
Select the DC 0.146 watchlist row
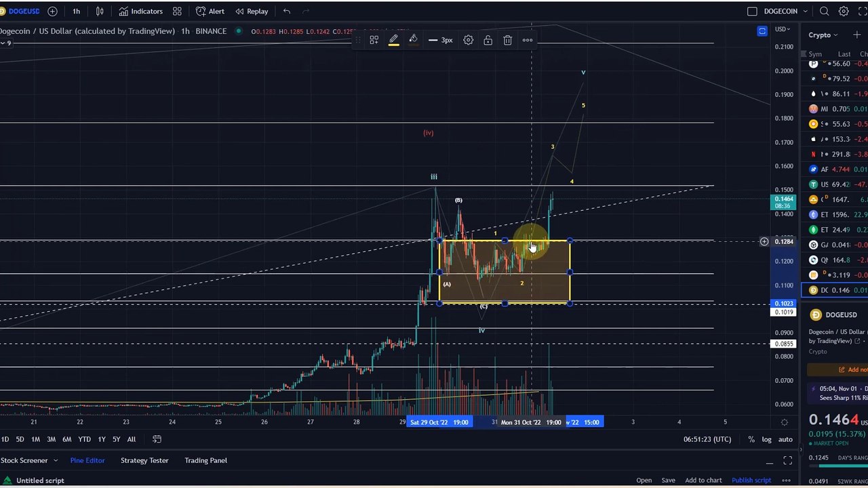pyautogui.click(x=835, y=290)
